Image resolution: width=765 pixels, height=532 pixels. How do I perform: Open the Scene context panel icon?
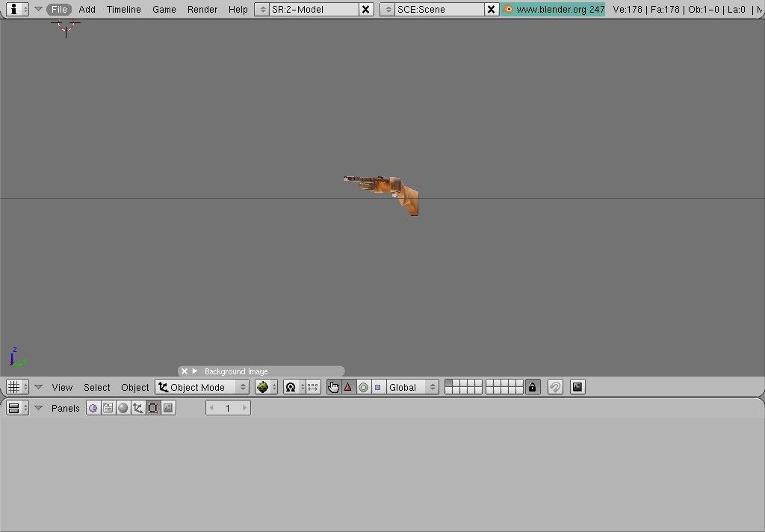click(168, 408)
